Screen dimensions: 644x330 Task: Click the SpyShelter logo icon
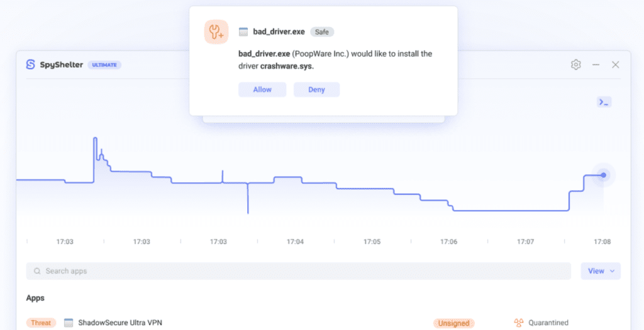[x=30, y=65]
